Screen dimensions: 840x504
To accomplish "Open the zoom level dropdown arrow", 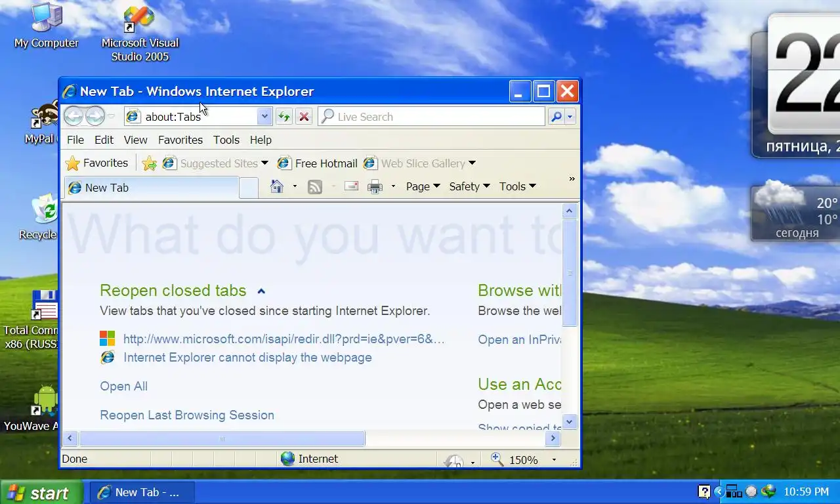I will tap(554, 460).
